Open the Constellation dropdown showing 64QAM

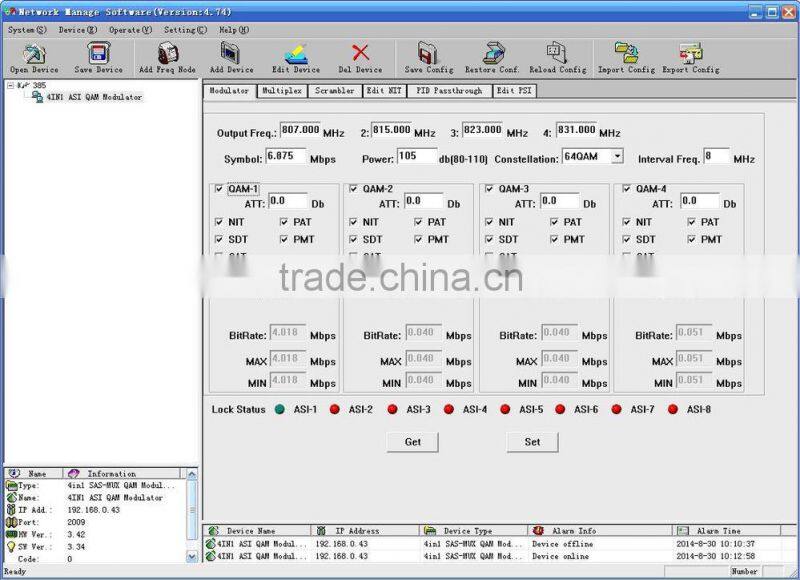pyautogui.click(x=618, y=158)
